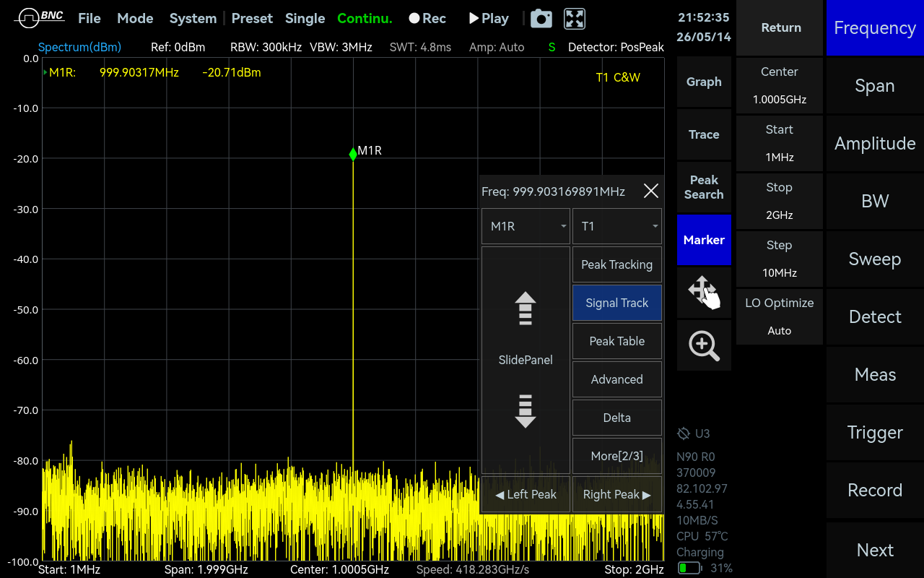Click the battery indicator icon

pos(690,569)
